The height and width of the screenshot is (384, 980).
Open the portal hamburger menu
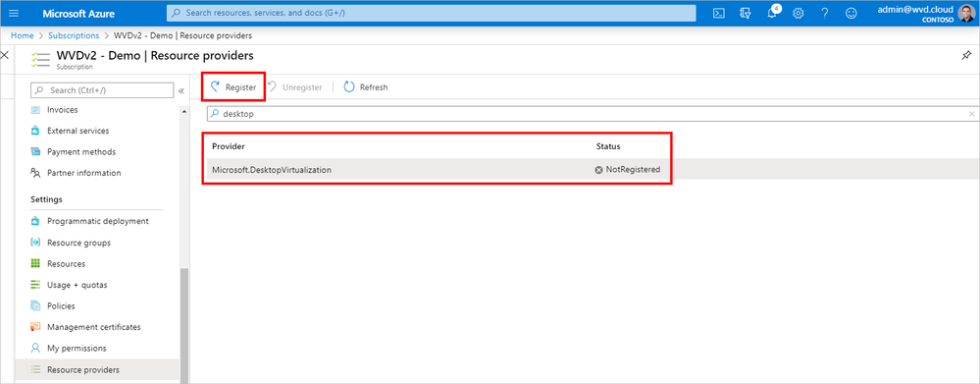14,13
